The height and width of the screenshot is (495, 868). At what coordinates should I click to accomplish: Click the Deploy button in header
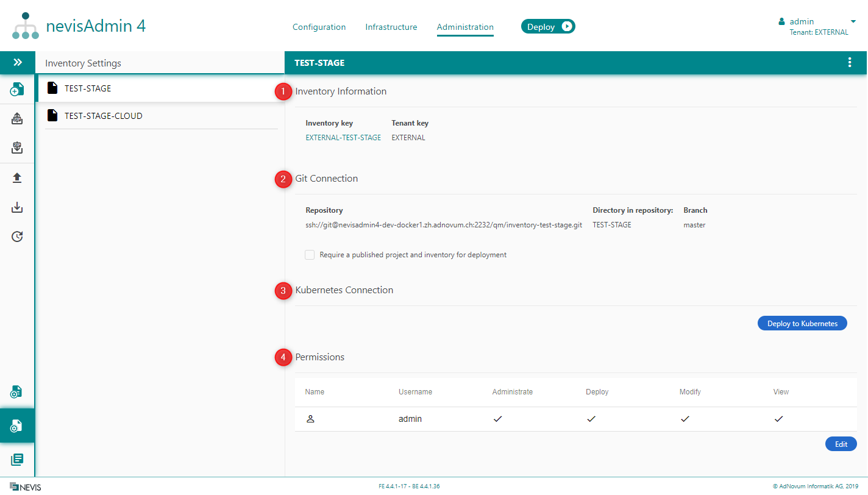tap(548, 26)
